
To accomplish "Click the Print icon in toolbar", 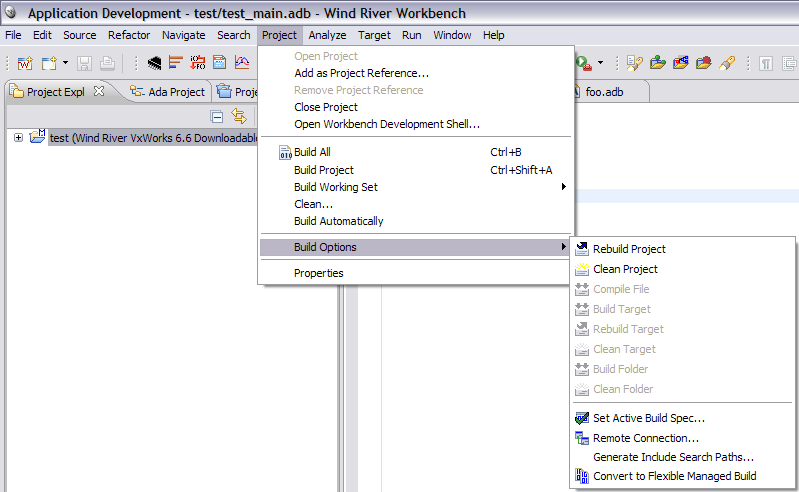I will pyautogui.click(x=107, y=63).
